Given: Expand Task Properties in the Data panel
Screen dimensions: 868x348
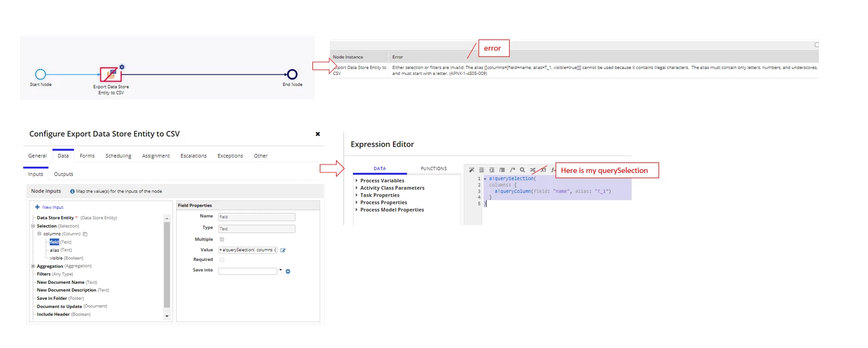Looking at the screenshot, I should 357,195.
